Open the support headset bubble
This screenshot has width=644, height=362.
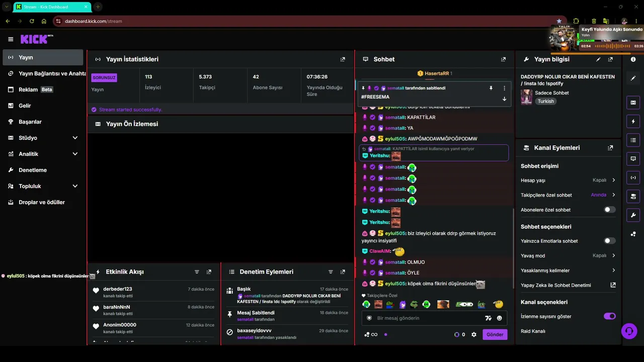[x=628, y=331]
